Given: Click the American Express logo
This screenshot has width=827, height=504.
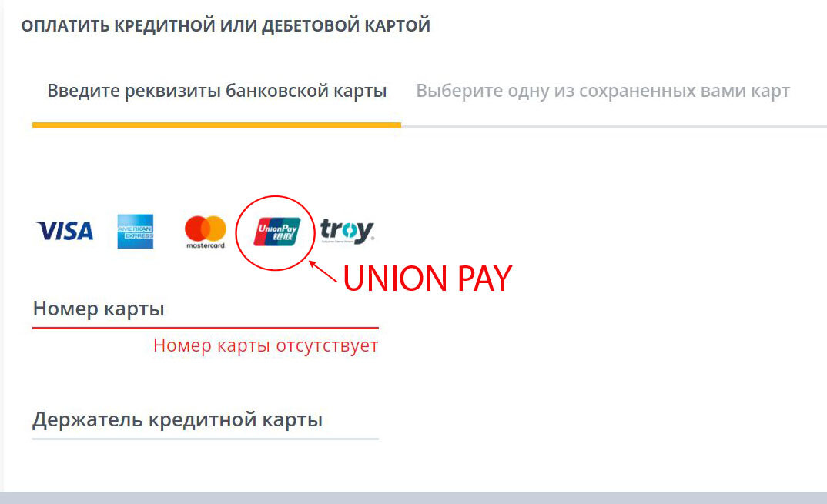Looking at the screenshot, I should [x=136, y=231].
